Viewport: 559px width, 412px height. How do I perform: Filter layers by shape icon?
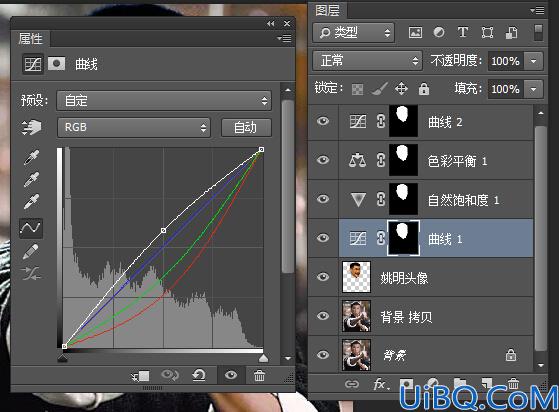(487, 33)
